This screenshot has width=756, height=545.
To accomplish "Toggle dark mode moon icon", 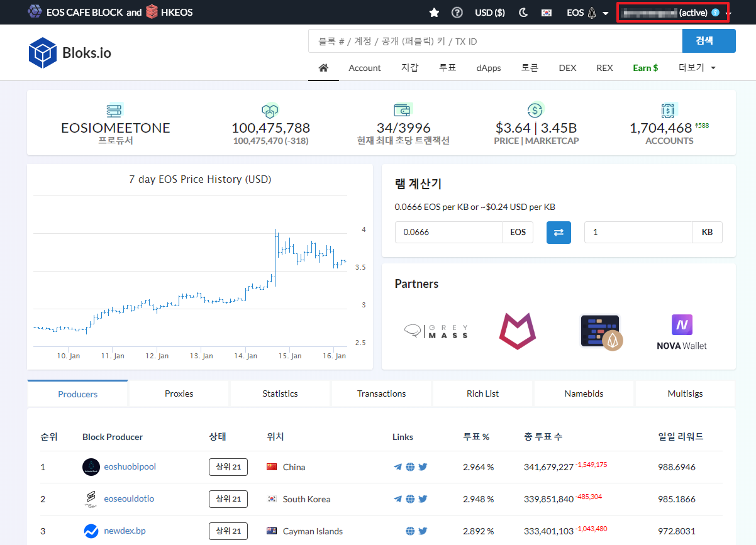I will pyautogui.click(x=523, y=13).
